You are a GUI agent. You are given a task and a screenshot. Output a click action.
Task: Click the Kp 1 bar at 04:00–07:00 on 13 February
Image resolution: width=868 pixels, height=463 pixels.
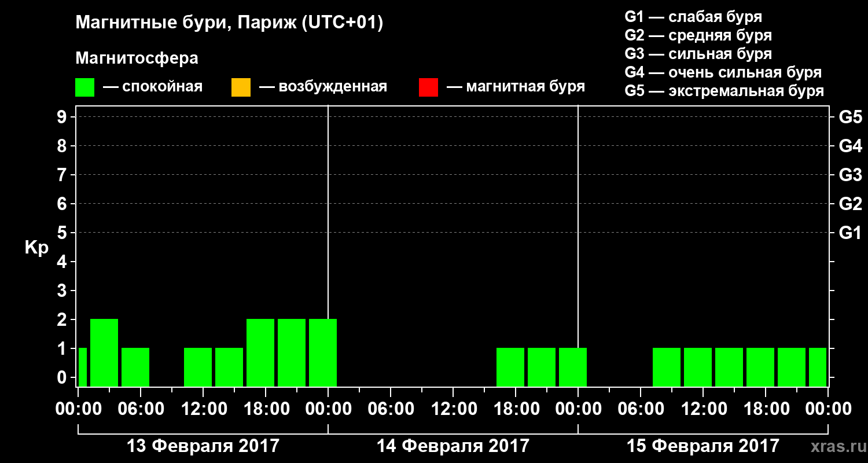point(135,367)
